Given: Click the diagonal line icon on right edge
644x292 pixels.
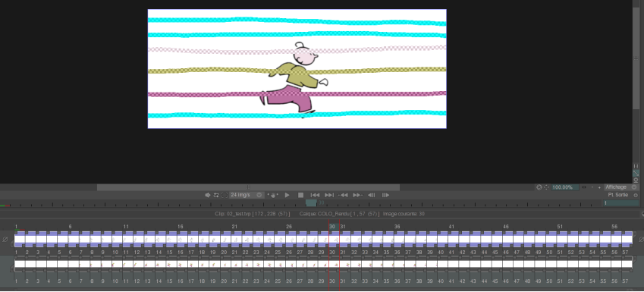Looking at the screenshot, I should coord(636,174).
